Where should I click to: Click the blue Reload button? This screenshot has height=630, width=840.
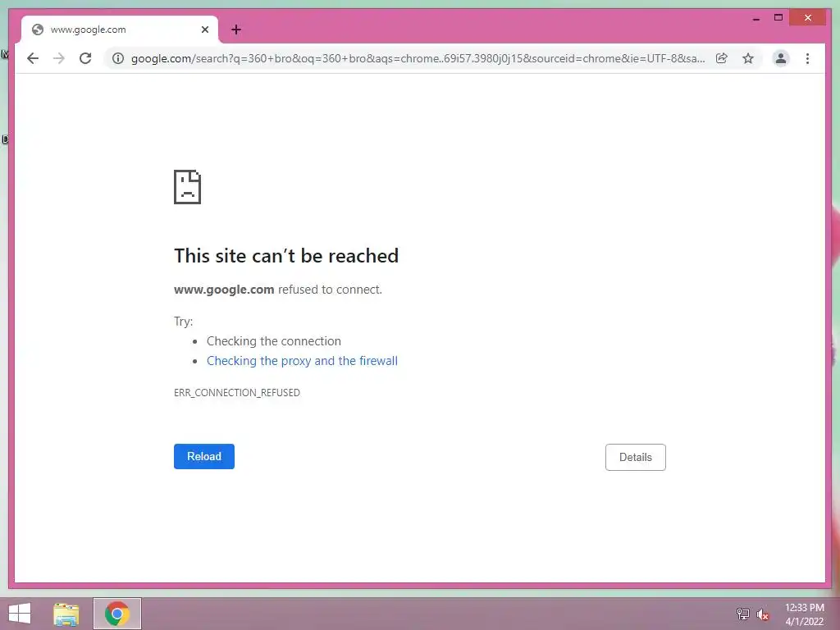click(x=204, y=456)
